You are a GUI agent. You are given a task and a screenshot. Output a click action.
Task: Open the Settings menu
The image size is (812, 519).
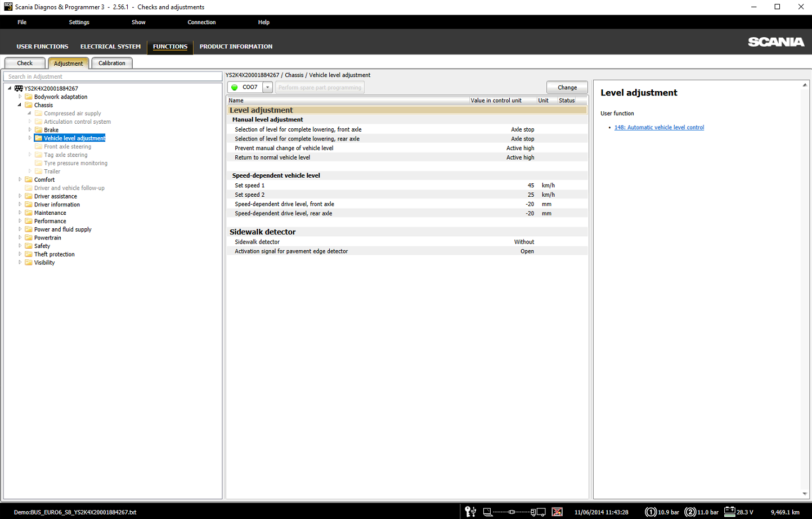click(79, 22)
